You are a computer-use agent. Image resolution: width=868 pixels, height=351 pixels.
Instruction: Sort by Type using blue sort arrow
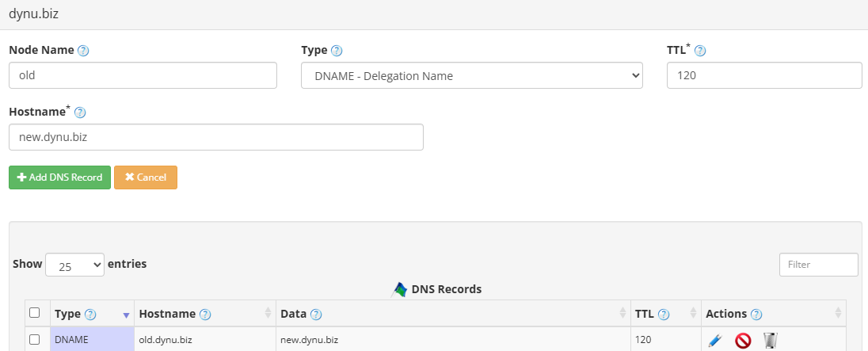126,315
